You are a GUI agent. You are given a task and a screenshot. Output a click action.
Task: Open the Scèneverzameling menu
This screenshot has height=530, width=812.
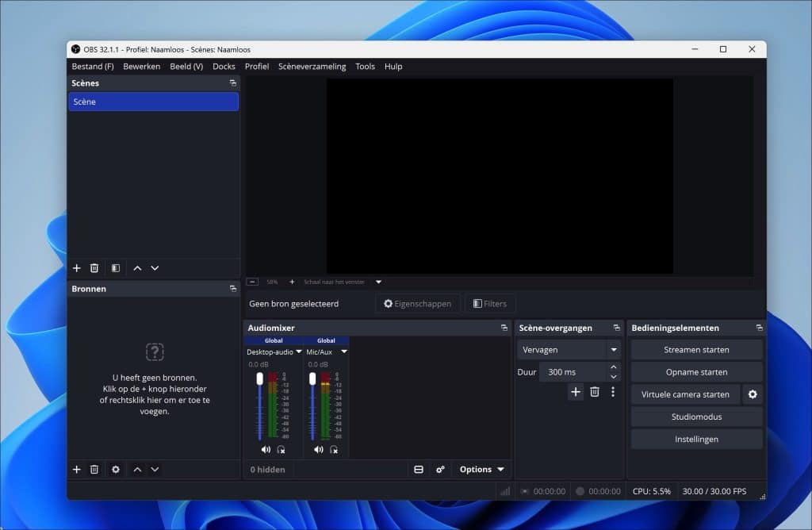coord(312,67)
